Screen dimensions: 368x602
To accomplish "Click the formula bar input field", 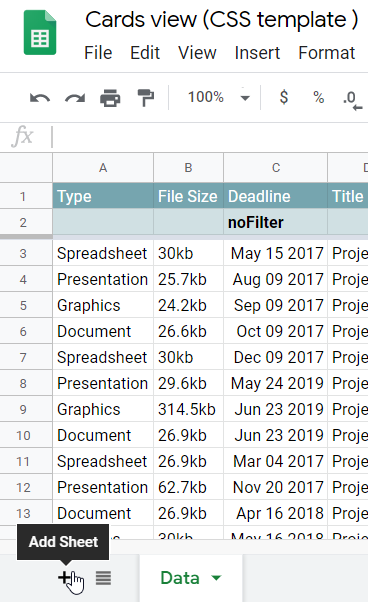I will pyautogui.click(x=210, y=137).
